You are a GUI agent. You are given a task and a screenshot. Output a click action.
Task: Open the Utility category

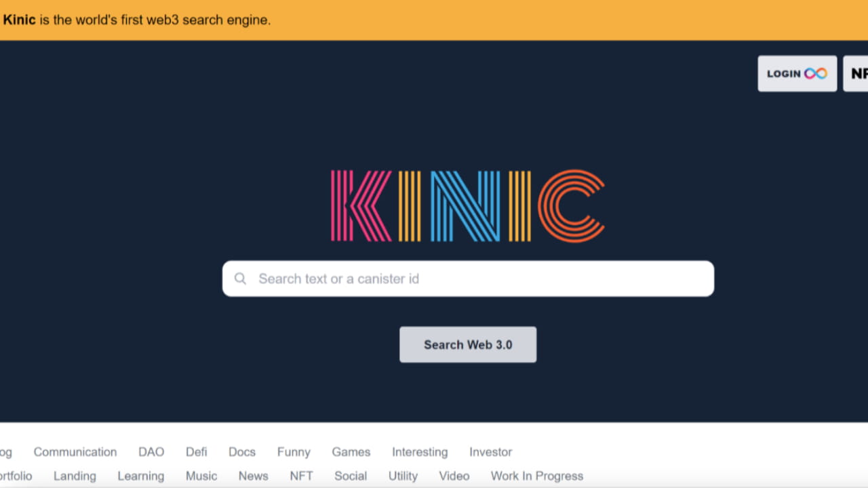[403, 476]
